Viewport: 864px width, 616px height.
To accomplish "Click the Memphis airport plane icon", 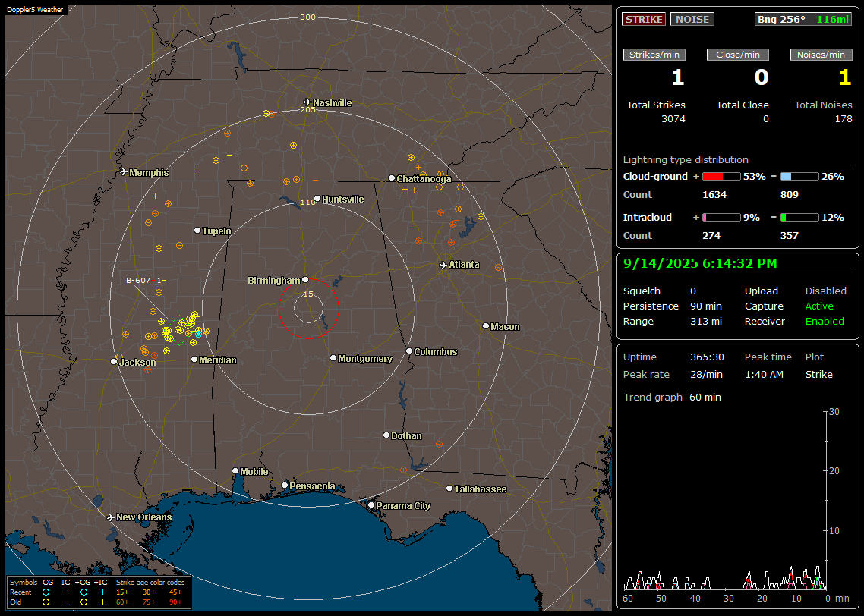I will coord(124,172).
